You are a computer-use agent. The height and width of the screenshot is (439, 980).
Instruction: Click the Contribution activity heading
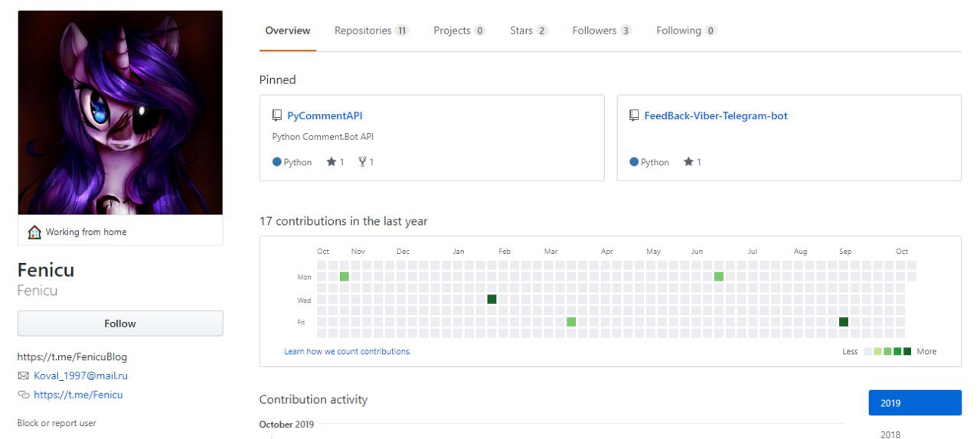click(313, 399)
